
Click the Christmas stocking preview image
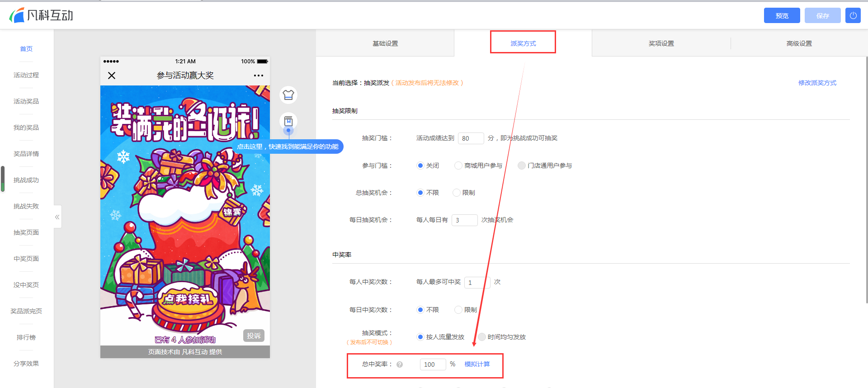[185, 215]
